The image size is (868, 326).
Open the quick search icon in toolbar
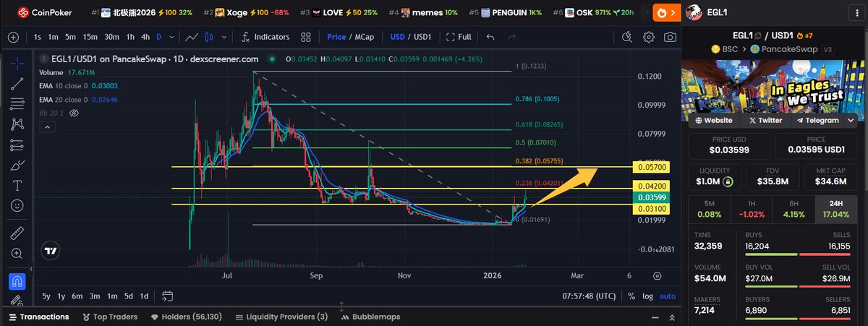627,37
